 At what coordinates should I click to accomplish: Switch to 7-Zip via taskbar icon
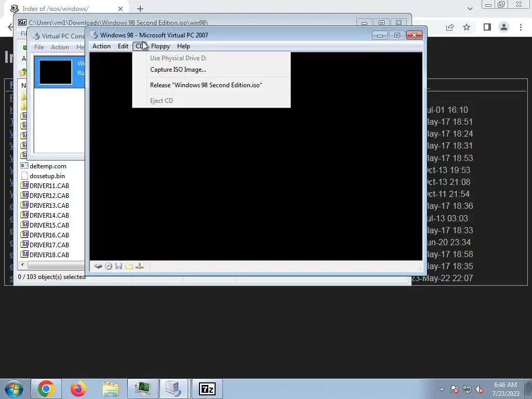click(207, 389)
